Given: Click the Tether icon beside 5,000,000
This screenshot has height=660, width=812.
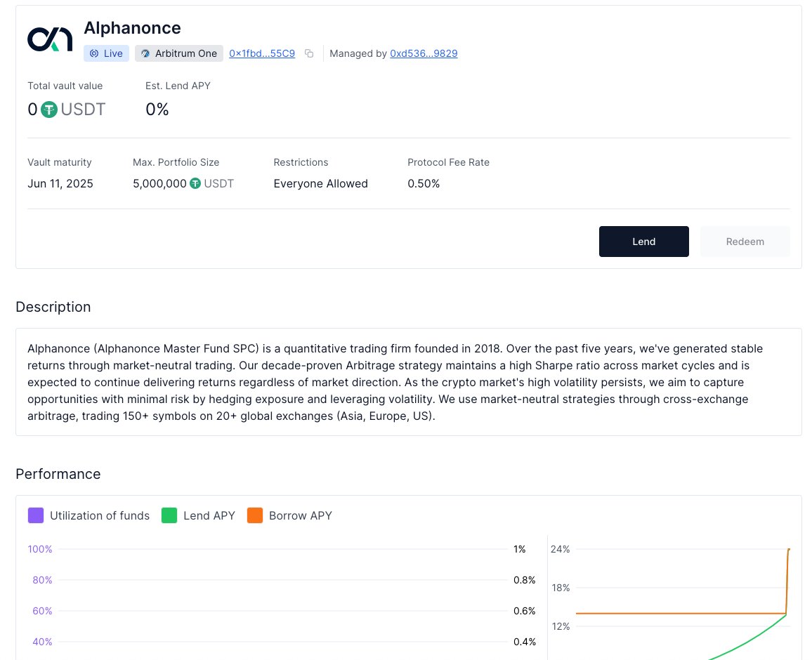Looking at the screenshot, I should click(195, 183).
